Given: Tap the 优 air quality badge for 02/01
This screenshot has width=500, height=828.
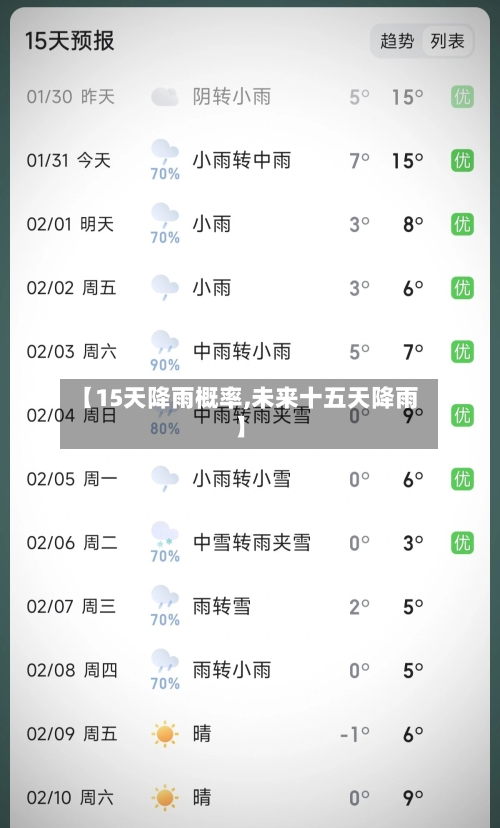Looking at the screenshot, I should point(463,224).
